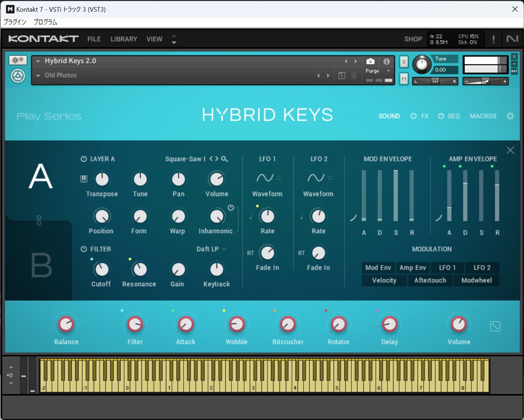Open the instrument options wrench icon

pos(18,60)
